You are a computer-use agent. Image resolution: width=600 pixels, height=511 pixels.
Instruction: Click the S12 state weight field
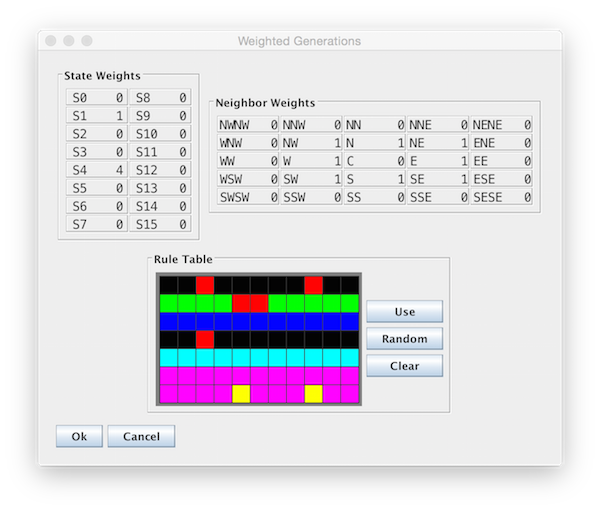point(160,170)
